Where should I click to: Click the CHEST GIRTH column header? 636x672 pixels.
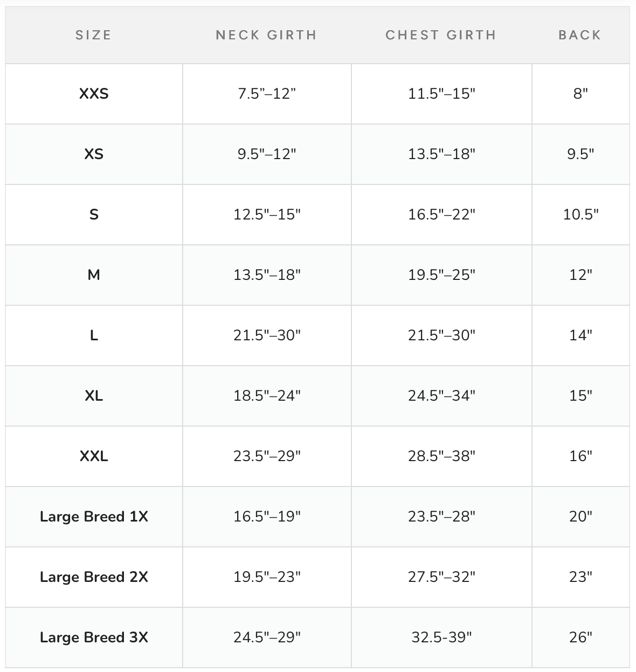coord(441,35)
